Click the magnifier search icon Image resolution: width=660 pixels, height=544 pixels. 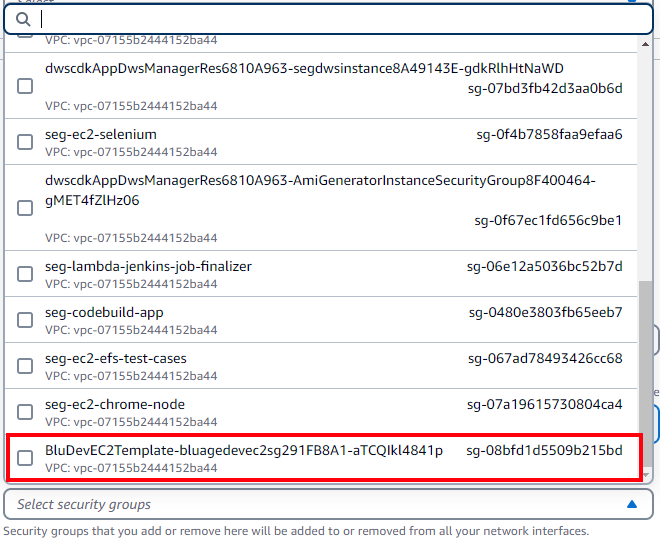[x=22, y=19]
